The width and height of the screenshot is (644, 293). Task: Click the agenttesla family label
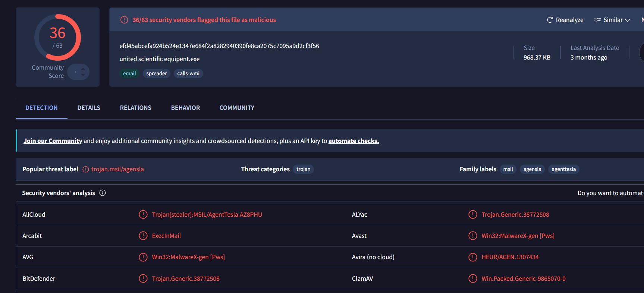tap(563, 169)
